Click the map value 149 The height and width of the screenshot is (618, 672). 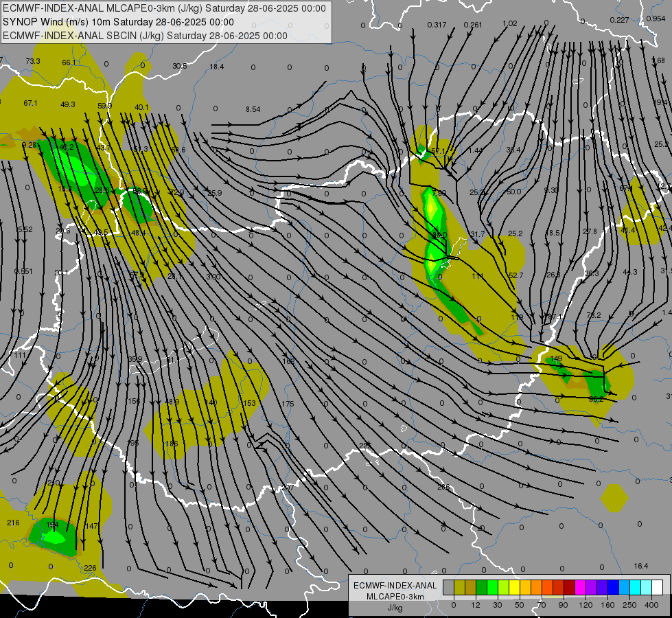[x=556, y=358]
